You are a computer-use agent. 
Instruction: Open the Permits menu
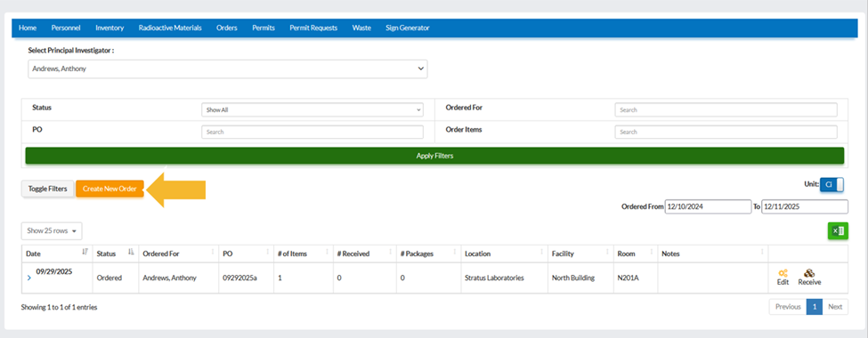click(264, 28)
